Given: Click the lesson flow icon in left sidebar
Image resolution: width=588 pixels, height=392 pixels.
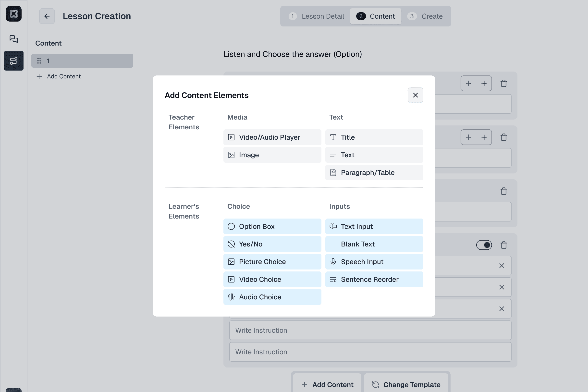Looking at the screenshot, I should click(x=13, y=61).
